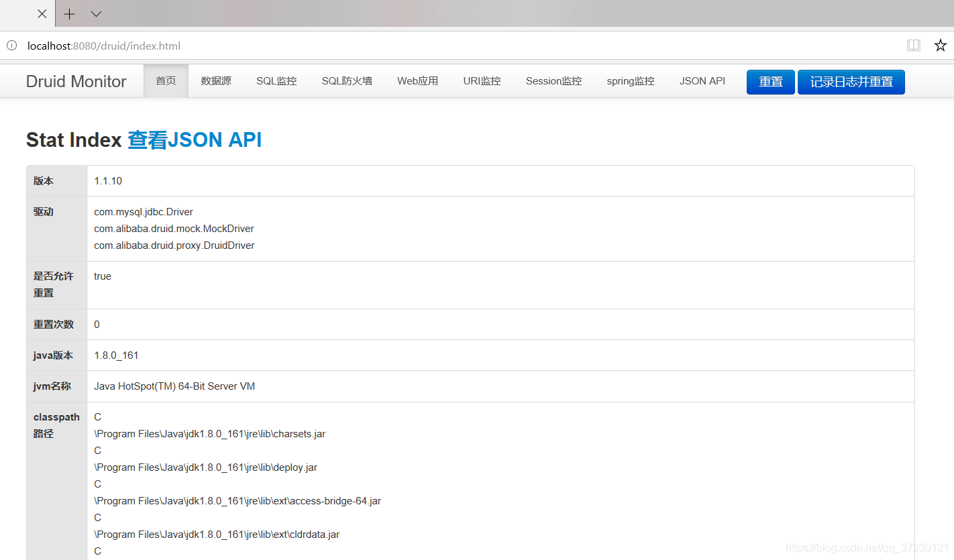Select com.alibaba.druid.mock.MockDriver text
The image size is (954, 560).
[174, 229]
